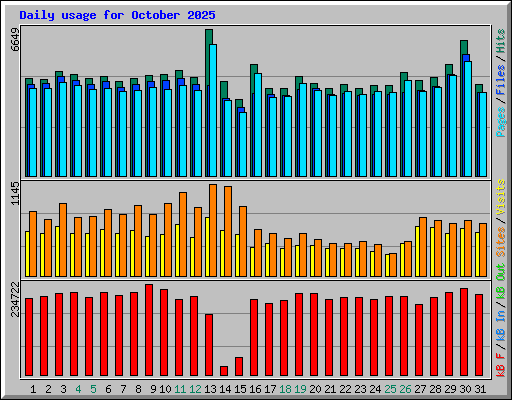Click the yellow visits bar for day 27
Viewport: 512px width, 400px height.
417,251
